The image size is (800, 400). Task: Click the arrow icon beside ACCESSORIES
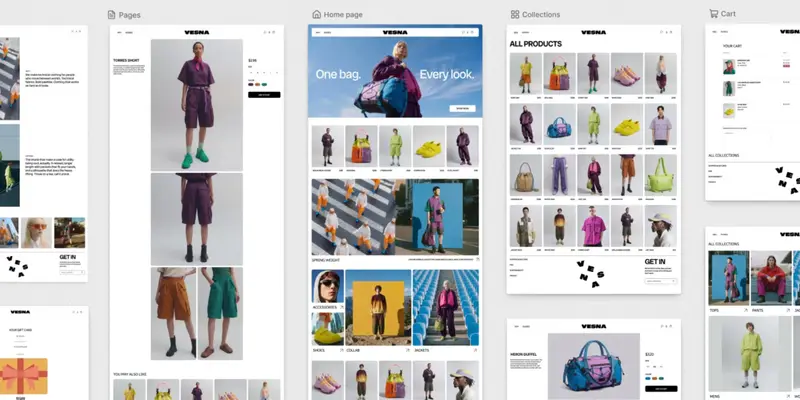click(341, 308)
